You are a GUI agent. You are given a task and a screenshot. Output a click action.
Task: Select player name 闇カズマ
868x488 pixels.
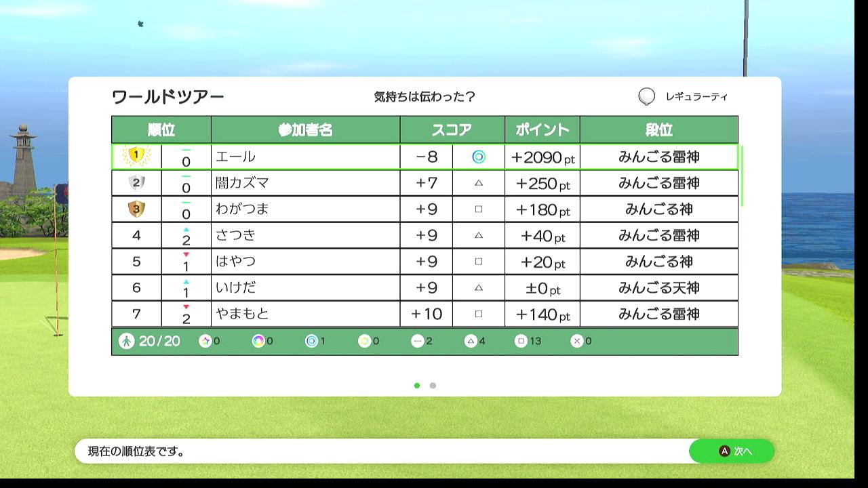pos(243,183)
